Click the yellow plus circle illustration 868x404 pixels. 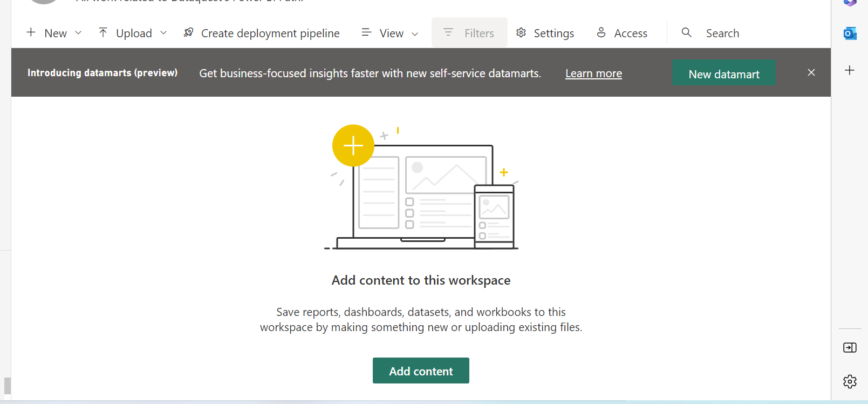click(353, 146)
